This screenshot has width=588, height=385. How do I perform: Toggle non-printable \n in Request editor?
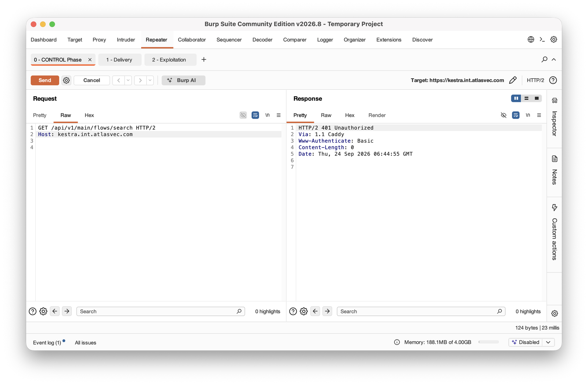tap(268, 115)
